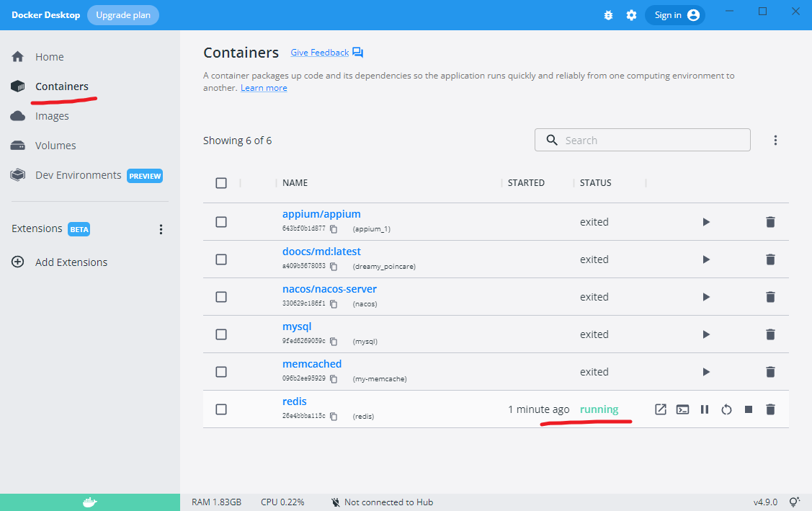
Task: Start the appium/appium container
Action: 706,222
